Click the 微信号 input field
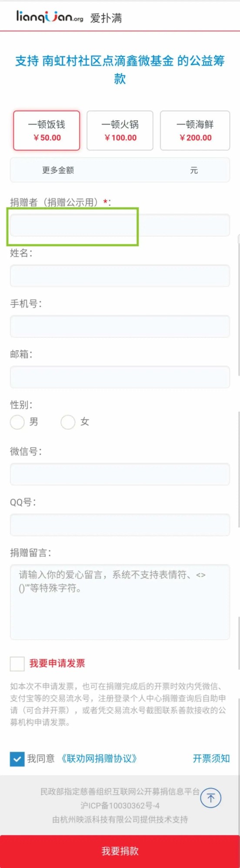This screenshot has width=240, height=868. pos(120,474)
